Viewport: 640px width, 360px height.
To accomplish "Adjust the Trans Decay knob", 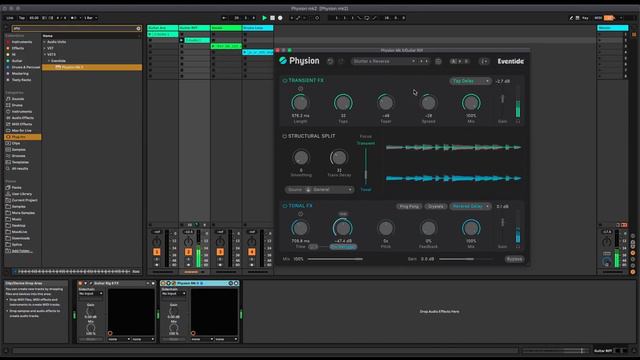I will [339, 158].
